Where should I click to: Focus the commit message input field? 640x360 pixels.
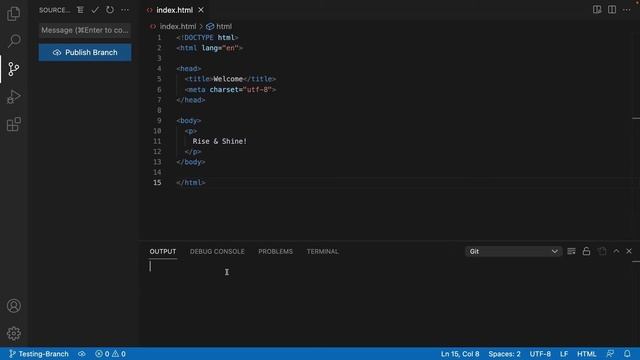pos(85,30)
